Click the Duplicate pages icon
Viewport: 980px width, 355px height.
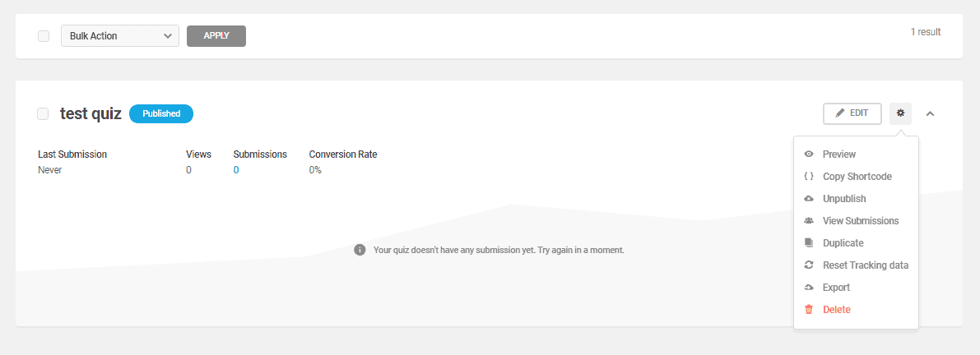[809, 242]
